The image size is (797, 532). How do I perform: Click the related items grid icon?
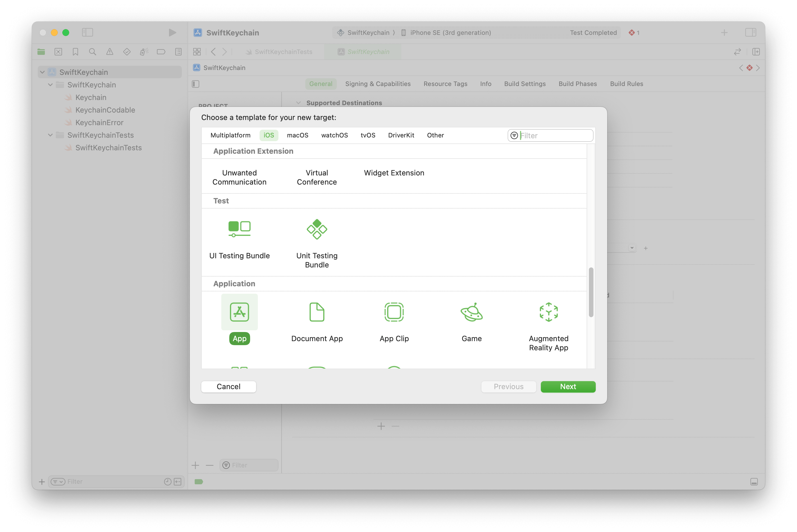click(197, 51)
